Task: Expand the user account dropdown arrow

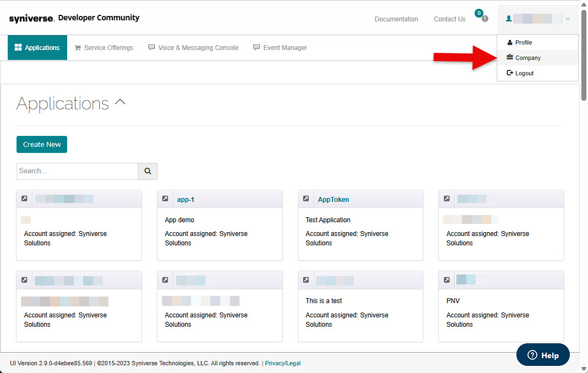Action: coord(568,19)
